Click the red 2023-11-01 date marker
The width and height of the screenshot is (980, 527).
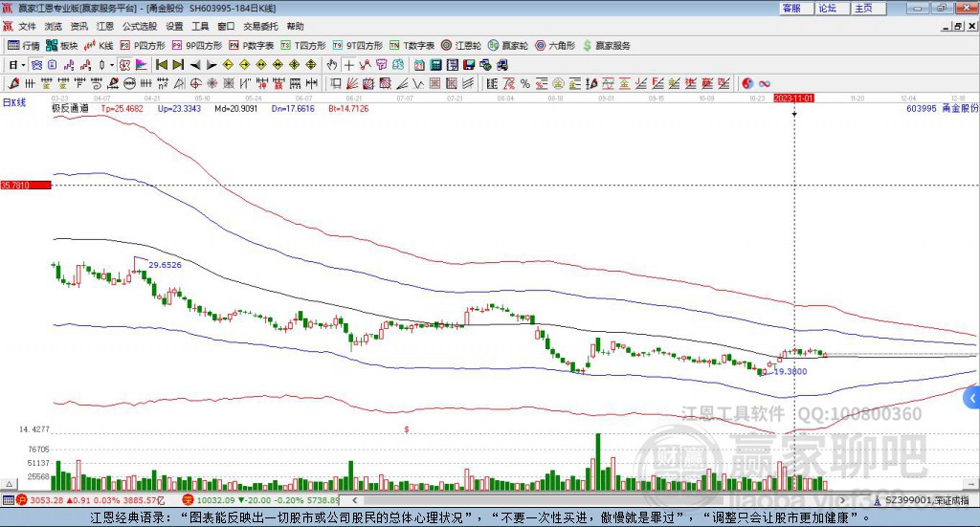click(x=793, y=98)
